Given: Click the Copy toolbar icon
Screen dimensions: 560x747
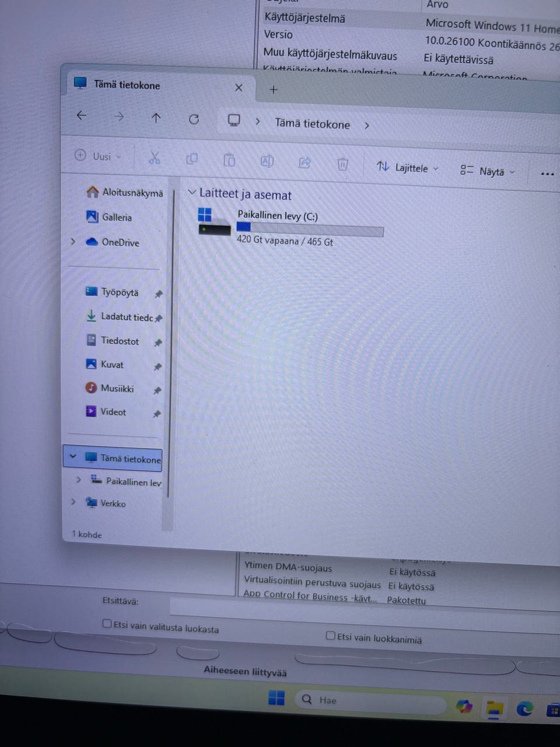Looking at the screenshot, I should click(192, 159).
